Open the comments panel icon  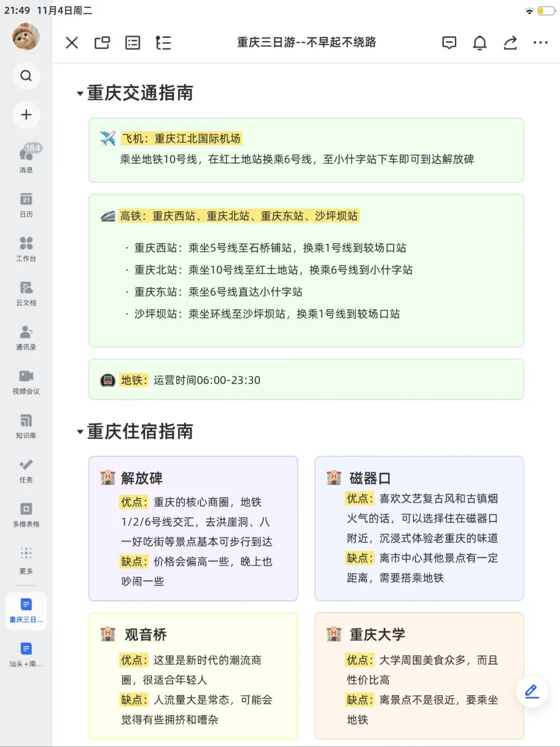[449, 43]
